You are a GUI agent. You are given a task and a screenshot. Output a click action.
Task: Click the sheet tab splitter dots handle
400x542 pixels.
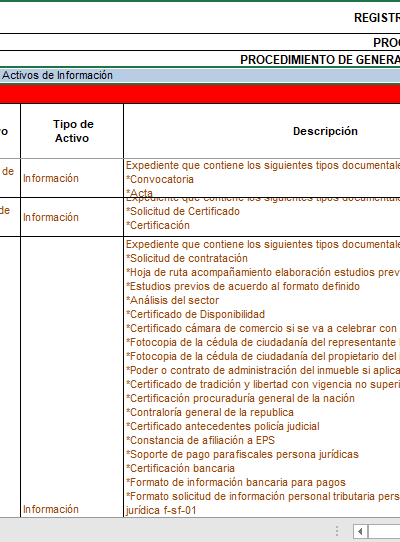[336, 531]
